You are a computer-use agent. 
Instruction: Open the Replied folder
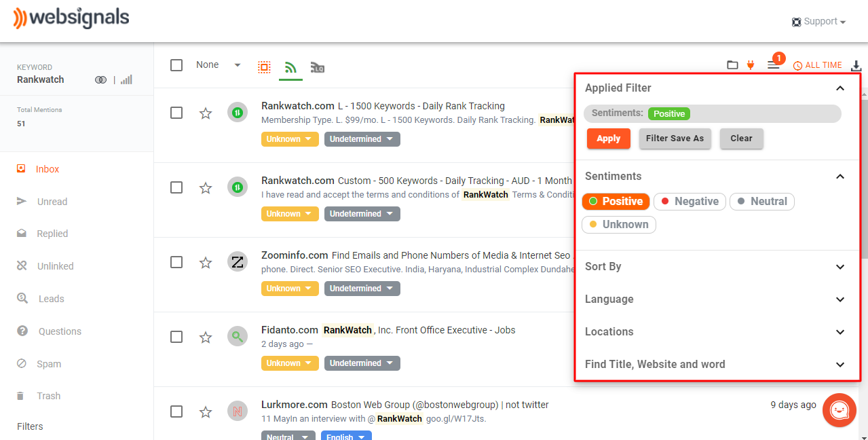[52, 234]
